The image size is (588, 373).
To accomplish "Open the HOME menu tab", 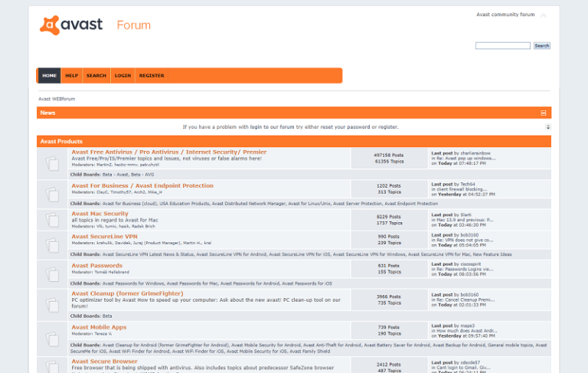I will tap(50, 75).
